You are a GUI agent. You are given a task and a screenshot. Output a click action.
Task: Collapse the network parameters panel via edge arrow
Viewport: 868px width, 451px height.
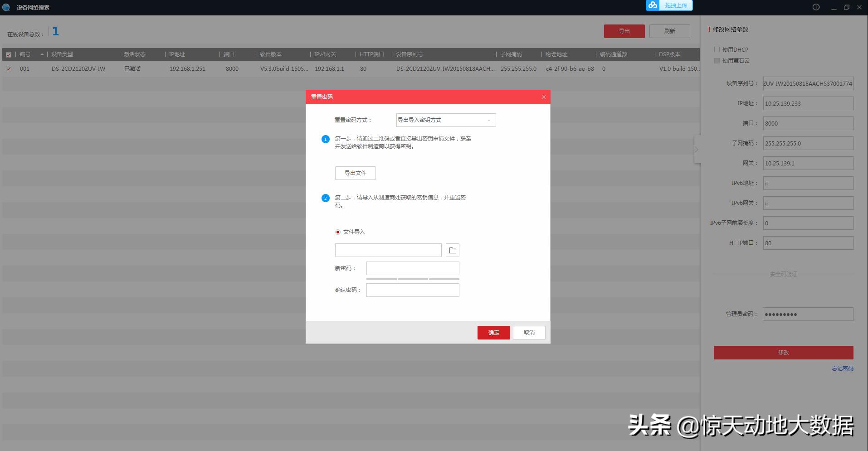tap(696, 149)
